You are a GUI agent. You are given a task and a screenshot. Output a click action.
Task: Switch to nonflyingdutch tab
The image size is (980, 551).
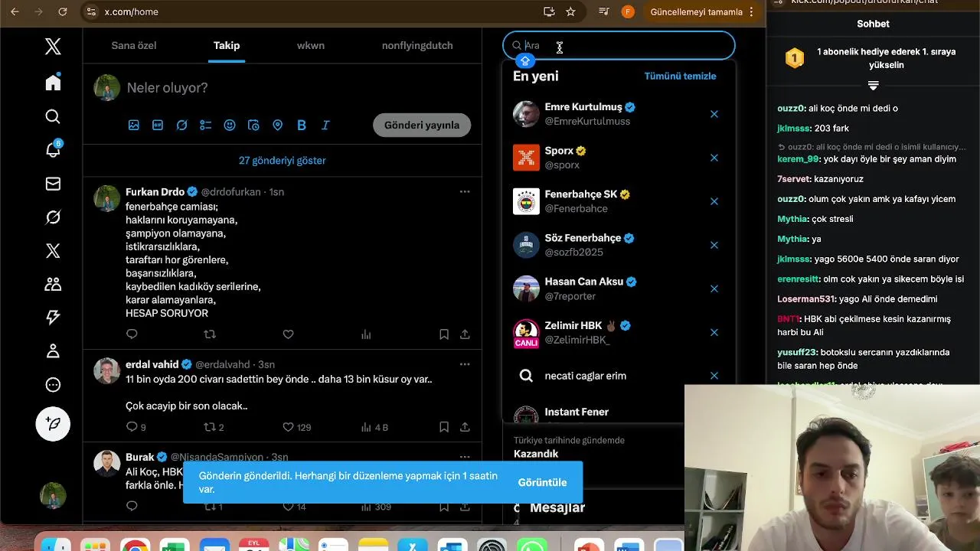pos(417,45)
